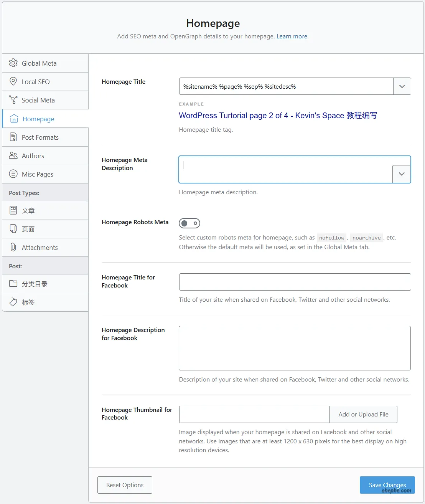Screen dimensions: 425x504
Task: Click the Social Meta share nodes icon
Action: click(x=13, y=100)
